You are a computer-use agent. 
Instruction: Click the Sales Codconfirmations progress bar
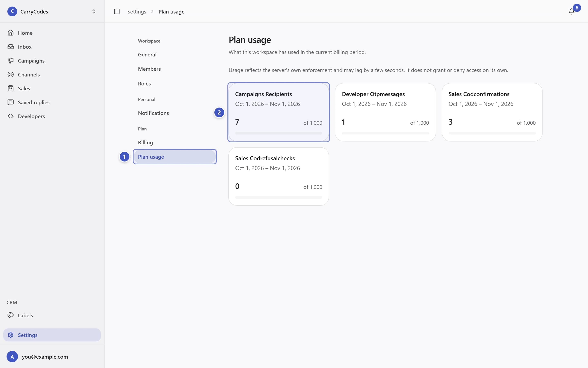[492, 133]
